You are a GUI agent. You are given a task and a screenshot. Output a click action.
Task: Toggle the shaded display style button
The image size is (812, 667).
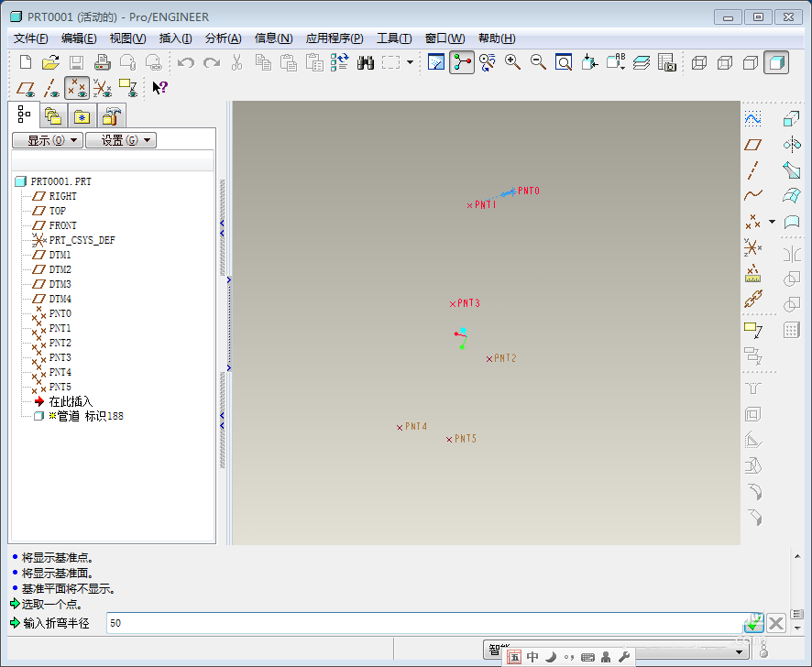775,62
